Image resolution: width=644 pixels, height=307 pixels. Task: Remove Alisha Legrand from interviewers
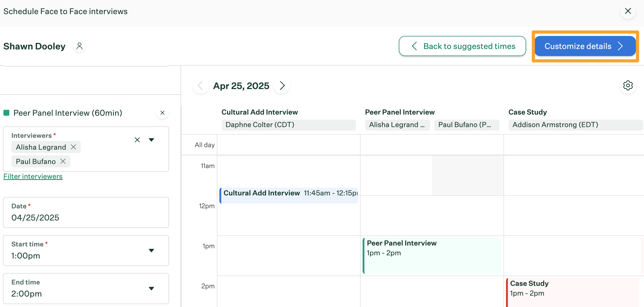[x=73, y=147]
